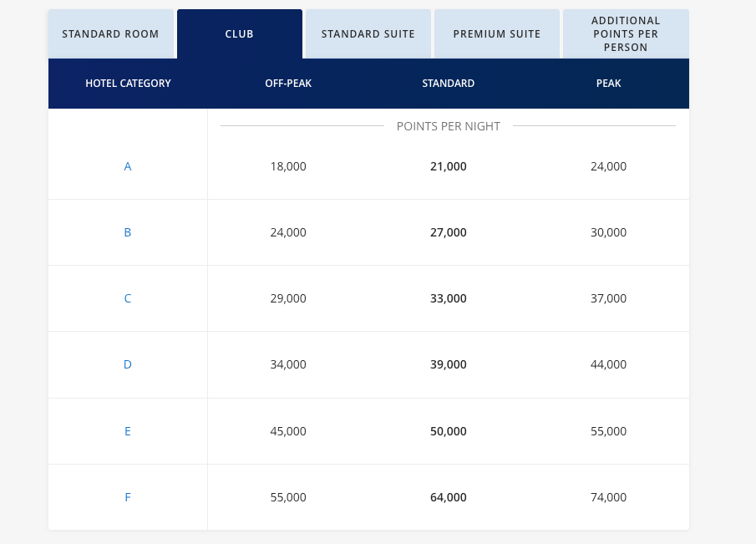Click the Standard column header
756x544 pixels.
448,84
